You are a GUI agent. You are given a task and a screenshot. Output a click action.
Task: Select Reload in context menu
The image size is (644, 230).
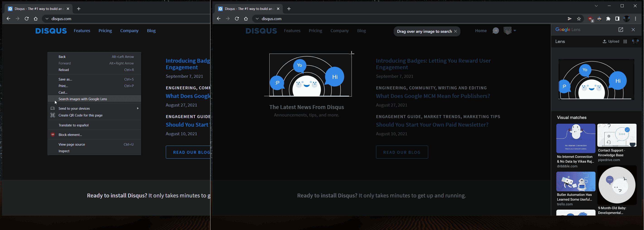click(x=94, y=70)
